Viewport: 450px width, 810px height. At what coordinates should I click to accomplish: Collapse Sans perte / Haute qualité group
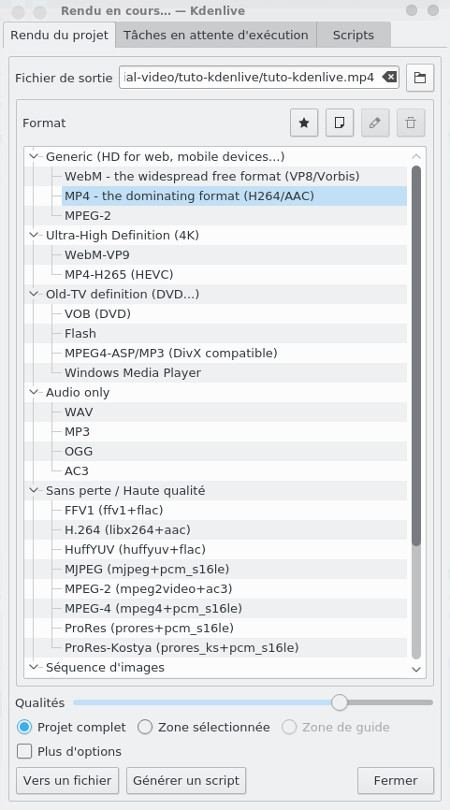[35, 490]
